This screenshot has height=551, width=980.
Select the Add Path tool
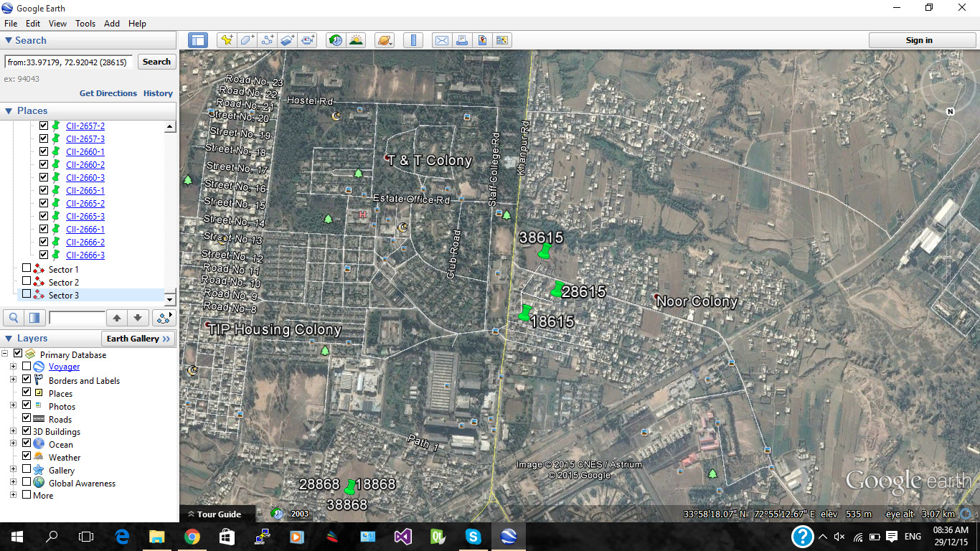(268, 40)
